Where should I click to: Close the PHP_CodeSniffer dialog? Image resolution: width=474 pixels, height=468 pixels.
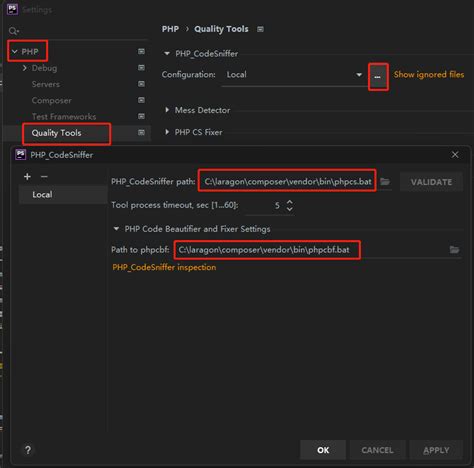455,155
